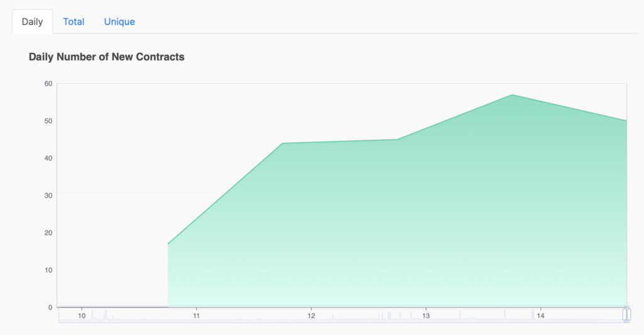The image size is (644, 335).
Task: Click the y-axis label 60
Action: tap(48, 84)
